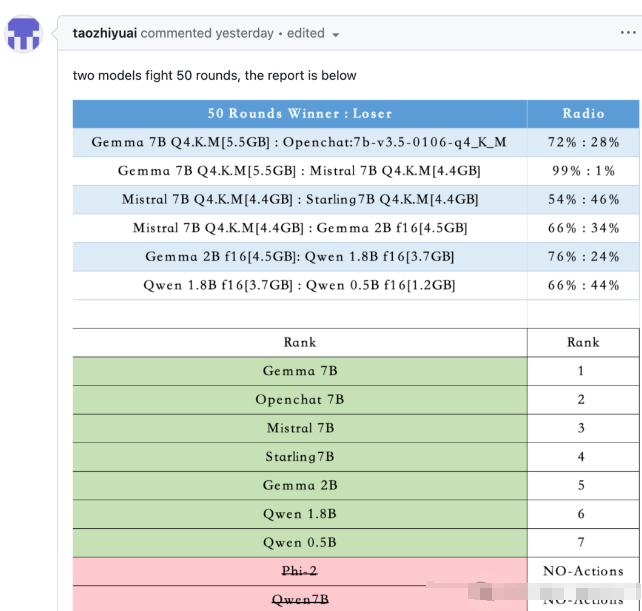Click the '72% : 28%' ratio cell
The image size is (642, 611).
point(583,142)
